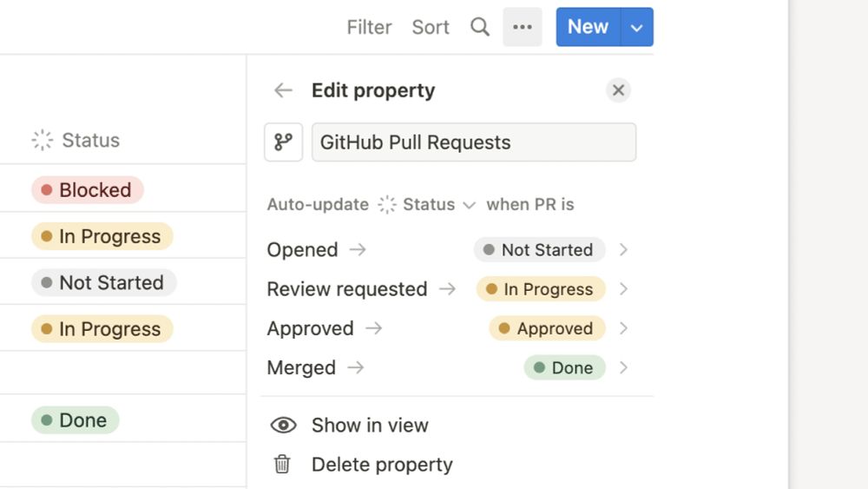Go back using the left arrow
Viewport: 868px width, 489px height.
coord(284,90)
